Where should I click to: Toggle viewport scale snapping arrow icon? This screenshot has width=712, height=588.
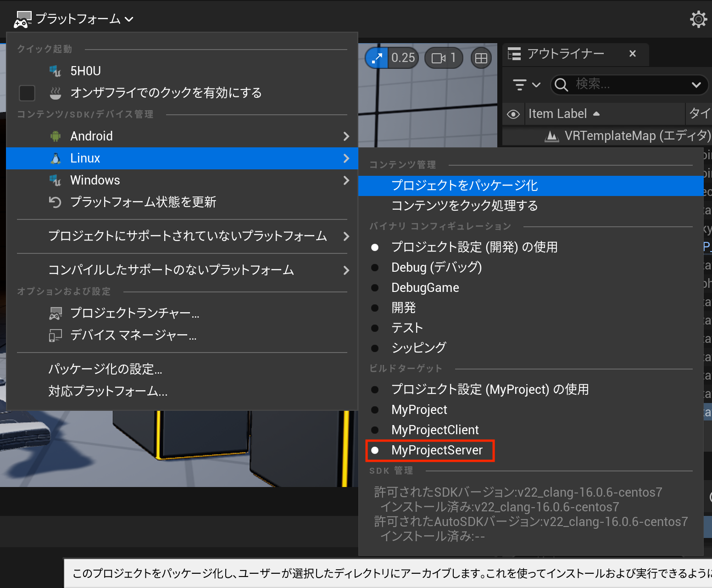[377, 58]
